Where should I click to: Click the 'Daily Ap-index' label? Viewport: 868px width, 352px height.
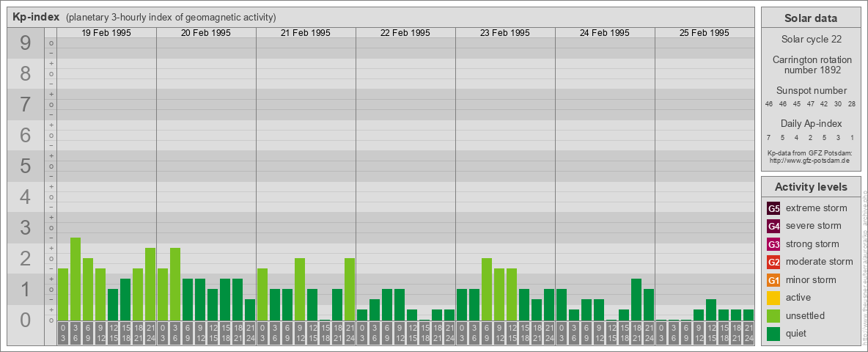pos(811,123)
